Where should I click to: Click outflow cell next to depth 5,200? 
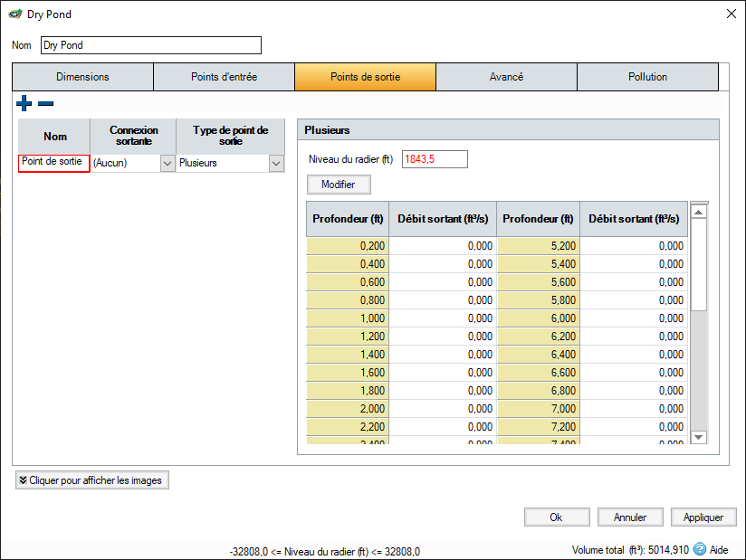pyautogui.click(x=634, y=246)
